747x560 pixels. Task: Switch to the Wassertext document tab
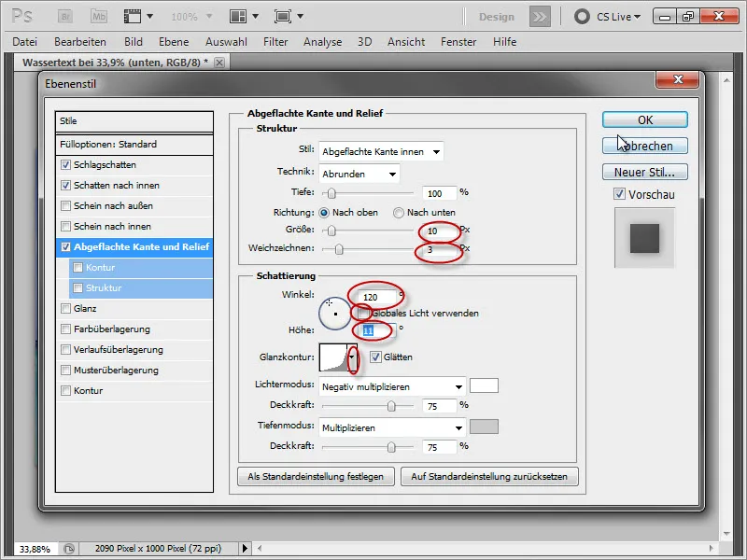[115, 63]
